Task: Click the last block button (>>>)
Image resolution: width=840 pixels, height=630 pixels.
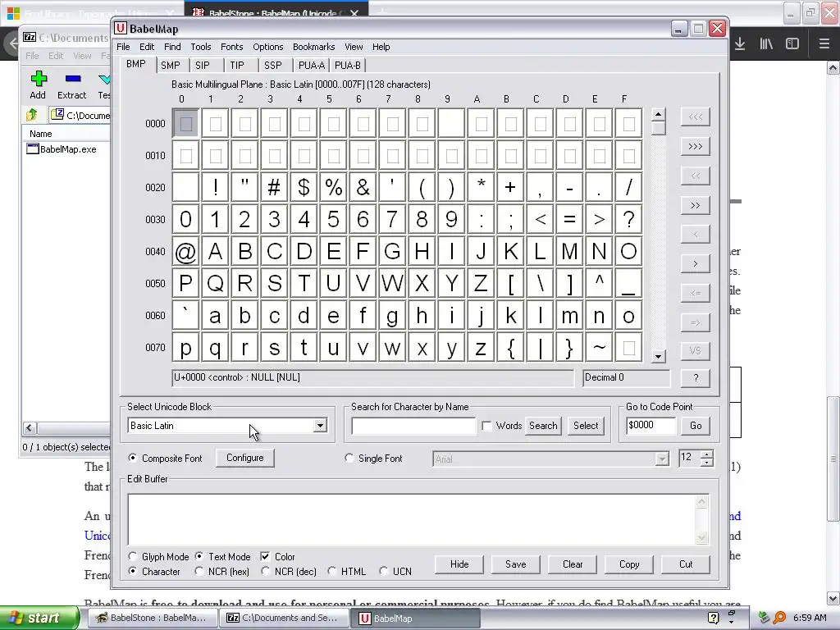Action: coord(695,146)
